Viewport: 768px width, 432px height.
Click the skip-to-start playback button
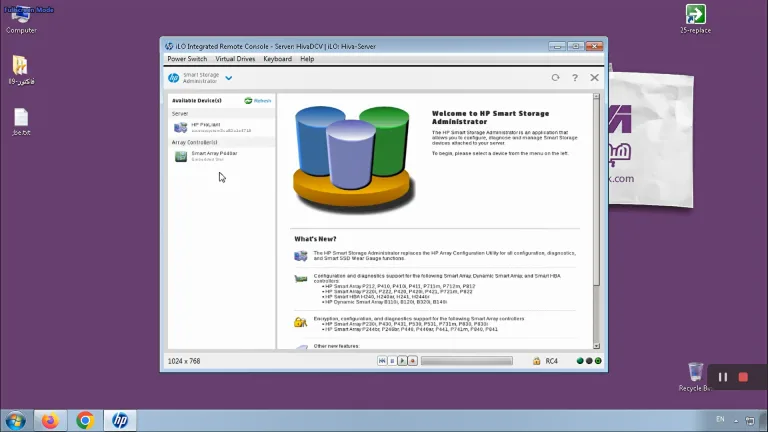point(382,361)
